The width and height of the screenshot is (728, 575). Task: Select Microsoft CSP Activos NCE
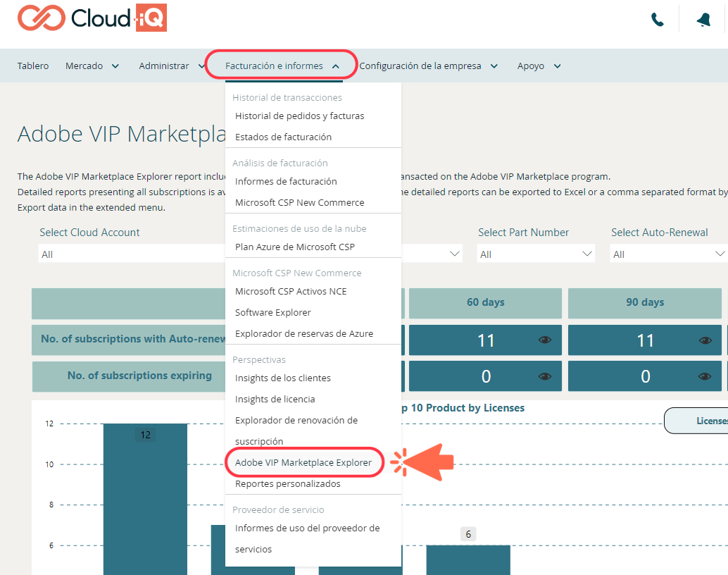pyautogui.click(x=291, y=292)
